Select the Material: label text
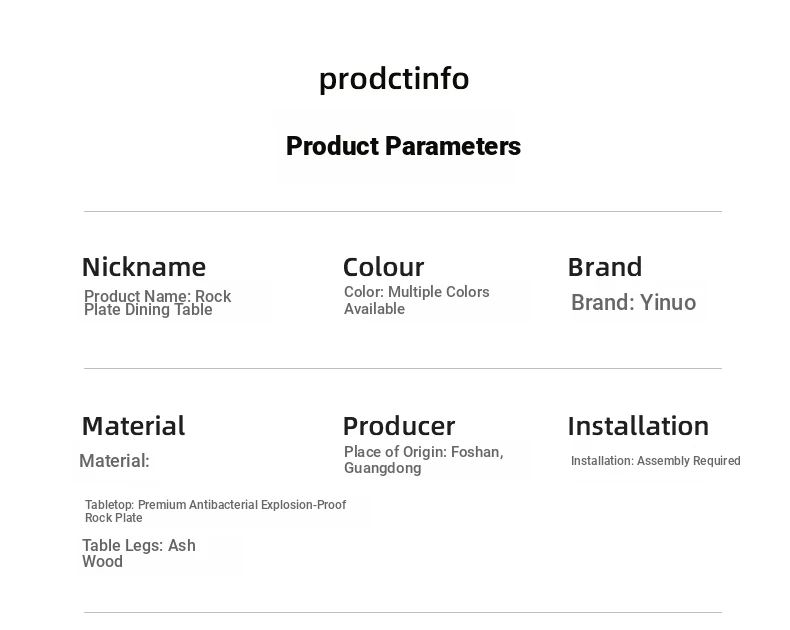790x630 pixels. 114,461
